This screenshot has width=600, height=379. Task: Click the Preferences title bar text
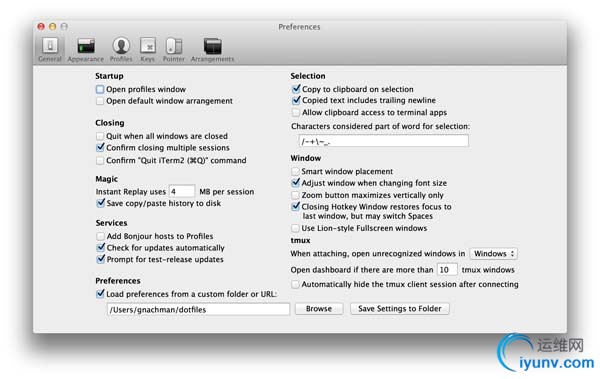click(299, 27)
